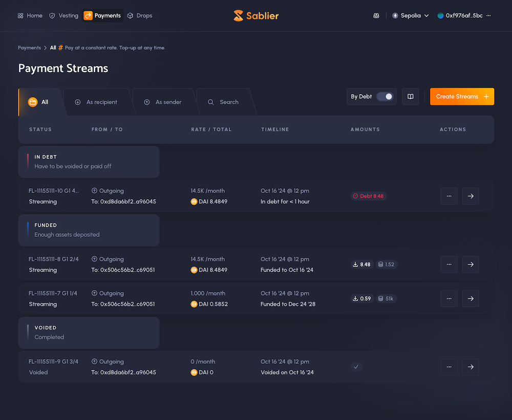This screenshot has width=512, height=420.
Task: Click withdraw amount 0.59 badge
Action: (361, 299)
